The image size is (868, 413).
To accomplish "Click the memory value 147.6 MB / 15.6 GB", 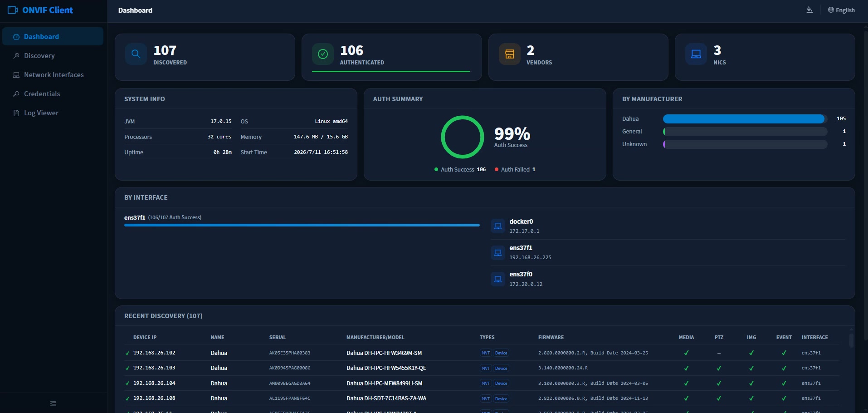I will coord(321,137).
